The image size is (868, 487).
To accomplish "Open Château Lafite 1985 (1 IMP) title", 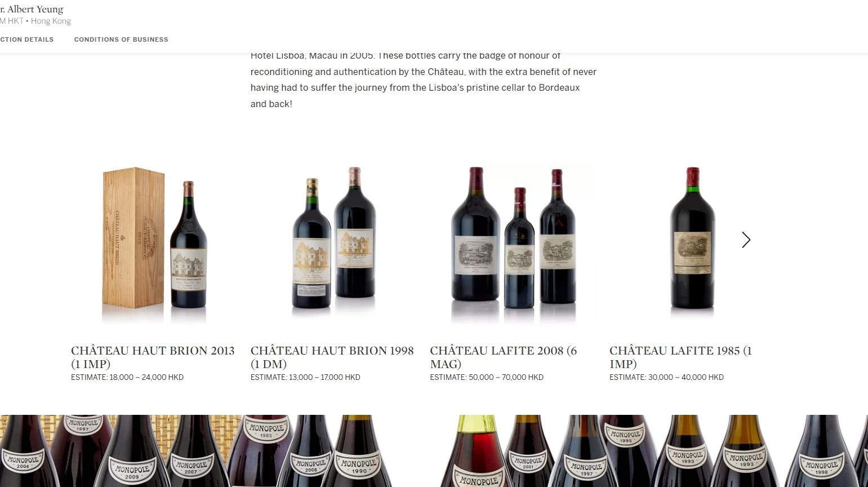I will pos(680,357).
